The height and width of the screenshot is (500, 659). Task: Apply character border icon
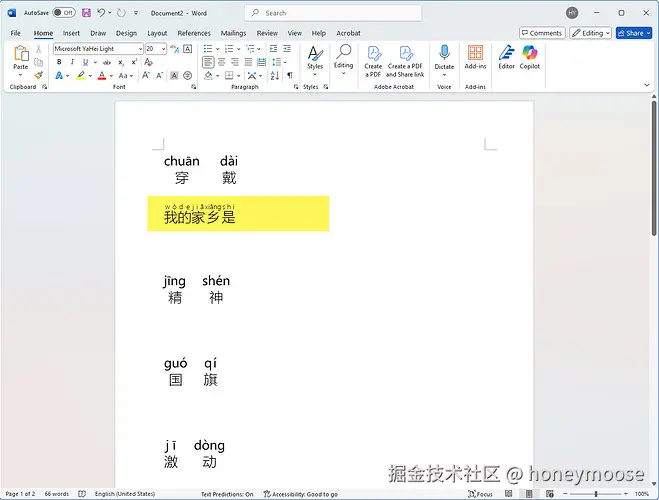(188, 49)
